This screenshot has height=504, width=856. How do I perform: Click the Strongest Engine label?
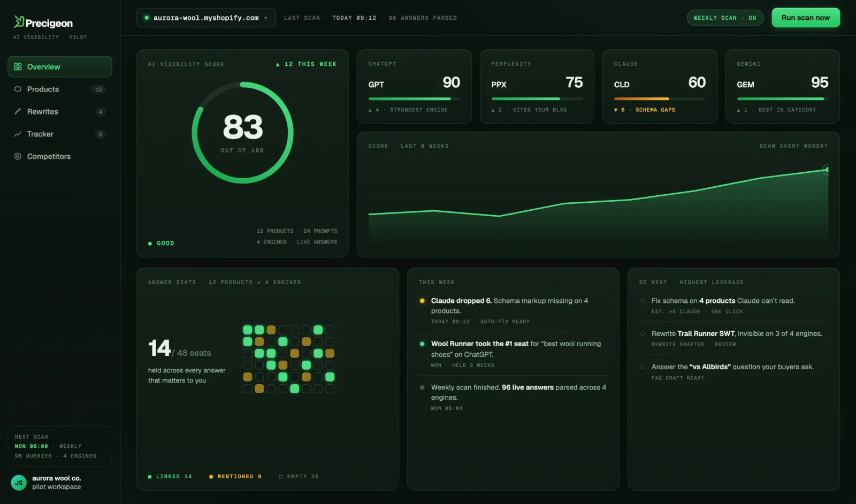(419, 110)
